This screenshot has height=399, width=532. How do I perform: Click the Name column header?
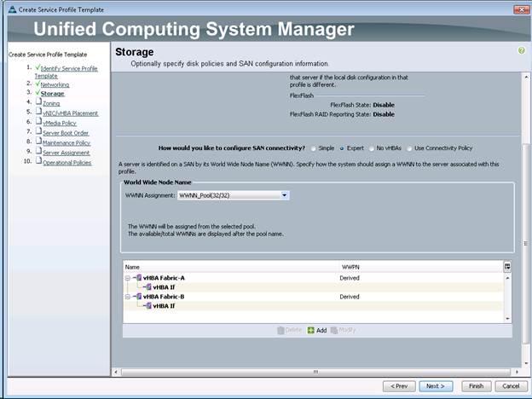click(231, 267)
